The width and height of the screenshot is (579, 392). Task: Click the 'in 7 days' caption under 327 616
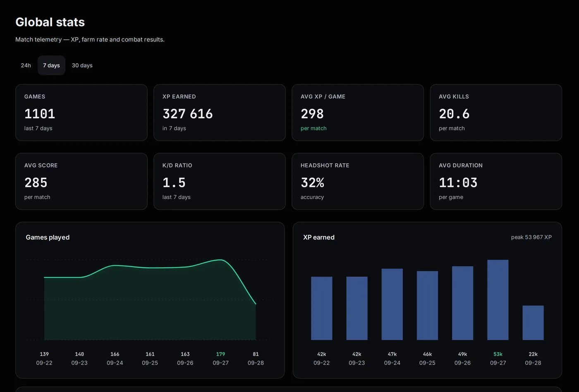point(174,128)
